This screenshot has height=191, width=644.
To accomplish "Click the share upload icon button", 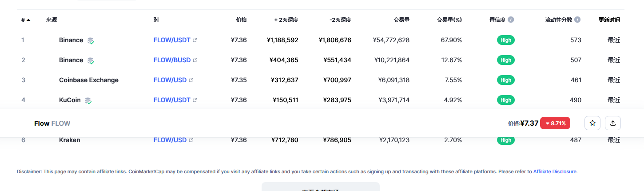I will pyautogui.click(x=613, y=123).
